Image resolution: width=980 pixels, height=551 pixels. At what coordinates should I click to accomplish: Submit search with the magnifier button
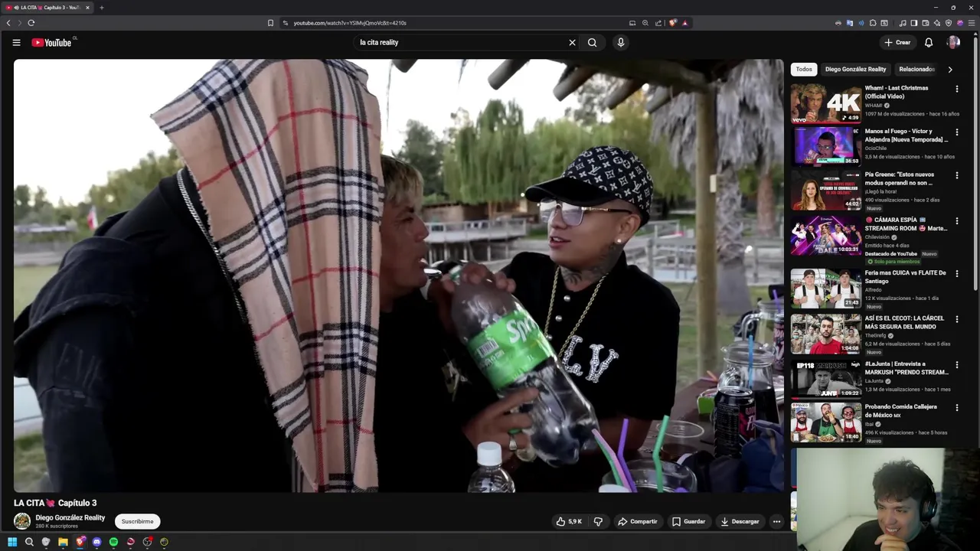593,42
